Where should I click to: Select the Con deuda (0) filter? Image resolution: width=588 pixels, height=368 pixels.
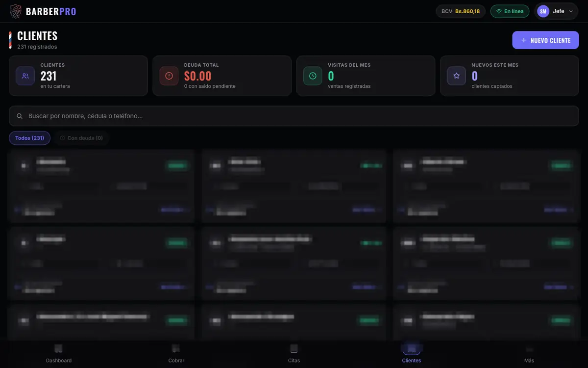(x=81, y=138)
